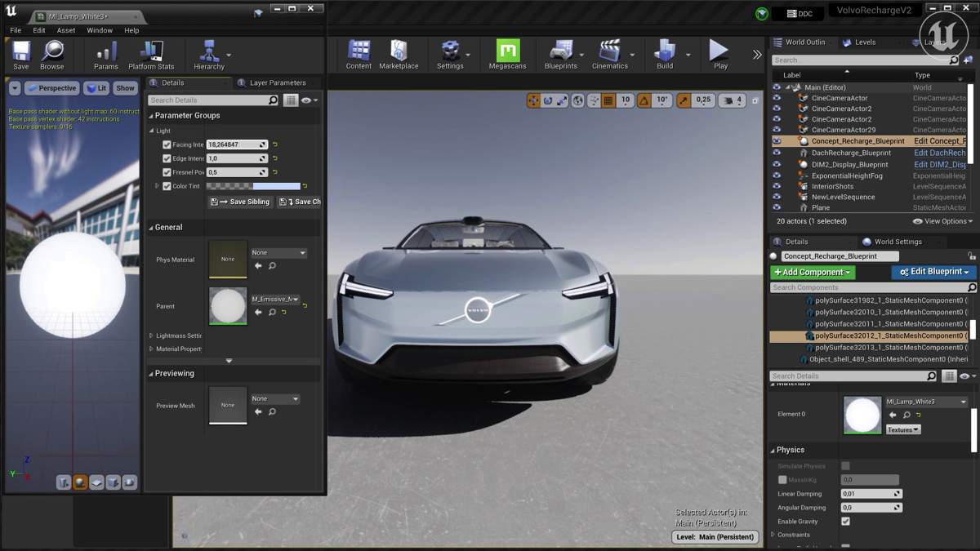Open the Add Component dropdown

pos(812,272)
